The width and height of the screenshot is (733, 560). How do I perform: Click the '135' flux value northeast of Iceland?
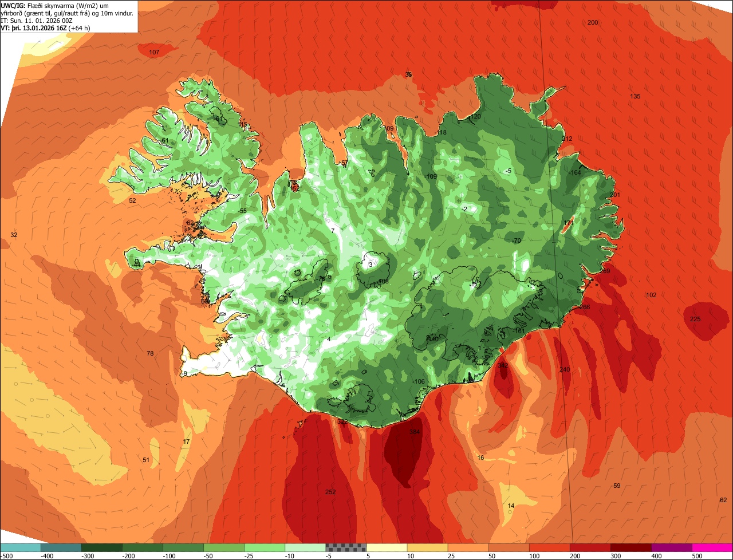tap(635, 96)
